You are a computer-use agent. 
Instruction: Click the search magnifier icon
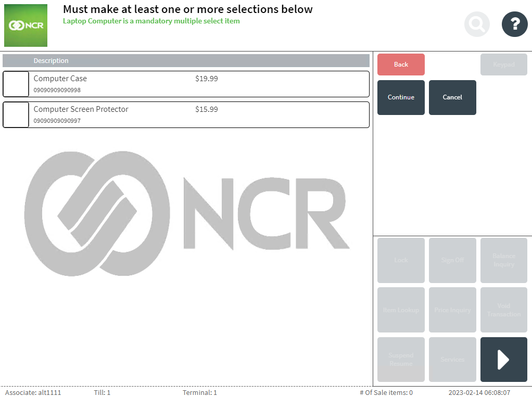pyautogui.click(x=477, y=24)
